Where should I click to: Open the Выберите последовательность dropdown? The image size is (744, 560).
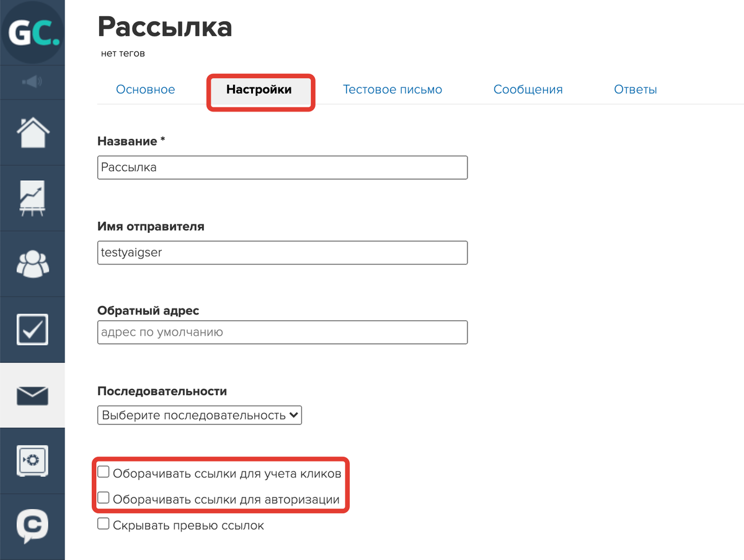200,415
